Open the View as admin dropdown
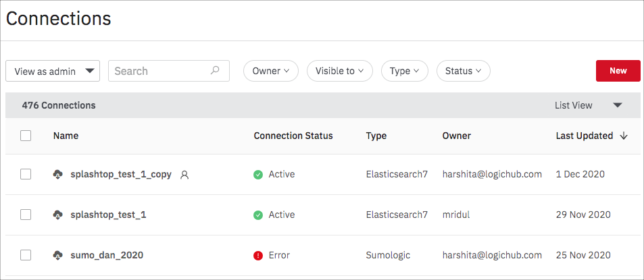The height and width of the screenshot is (280, 644). click(53, 71)
